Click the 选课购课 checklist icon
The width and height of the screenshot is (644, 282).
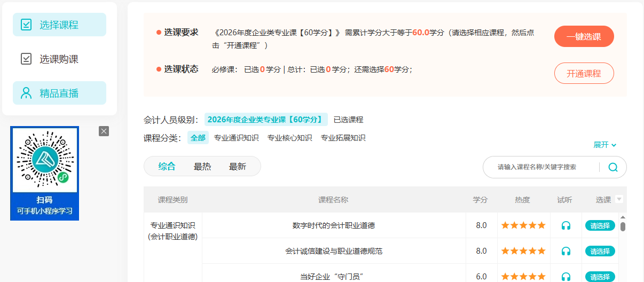(26, 59)
